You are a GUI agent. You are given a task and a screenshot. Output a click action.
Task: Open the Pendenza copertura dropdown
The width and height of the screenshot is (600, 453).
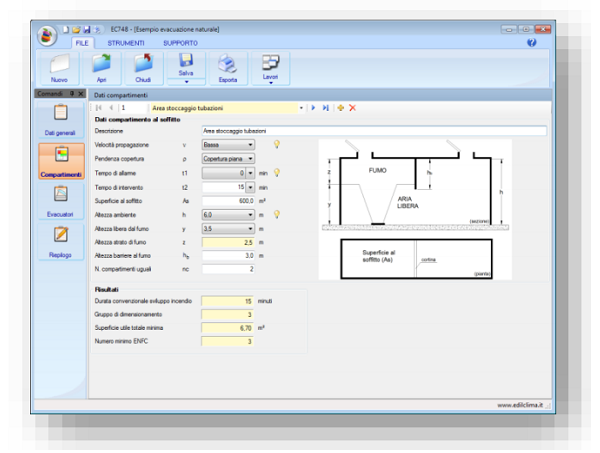tap(250, 158)
